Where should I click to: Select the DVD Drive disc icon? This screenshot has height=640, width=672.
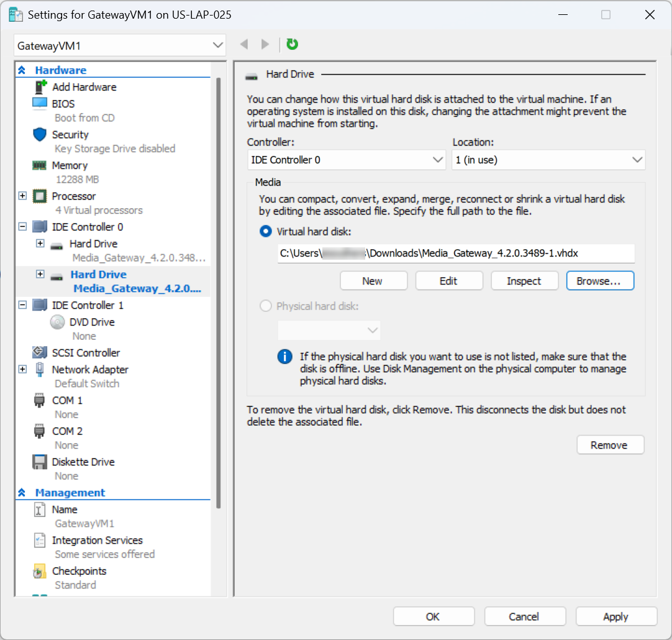pos(57,322)
